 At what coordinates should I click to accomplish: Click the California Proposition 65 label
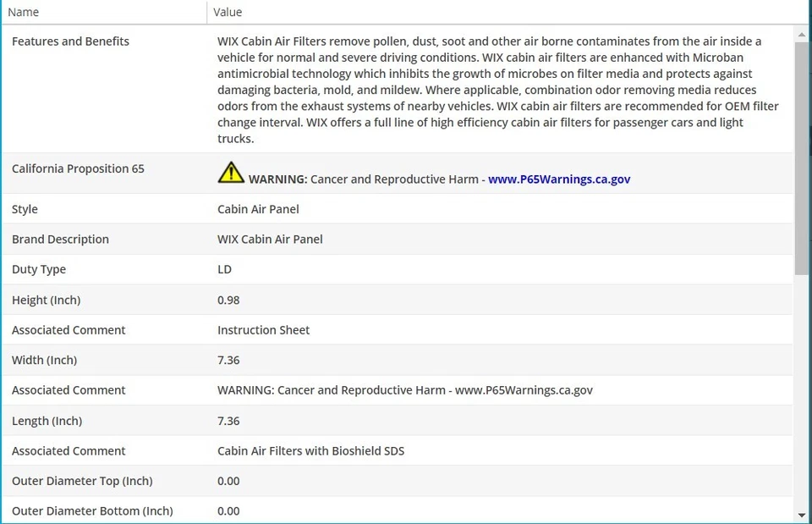point(78,169)
